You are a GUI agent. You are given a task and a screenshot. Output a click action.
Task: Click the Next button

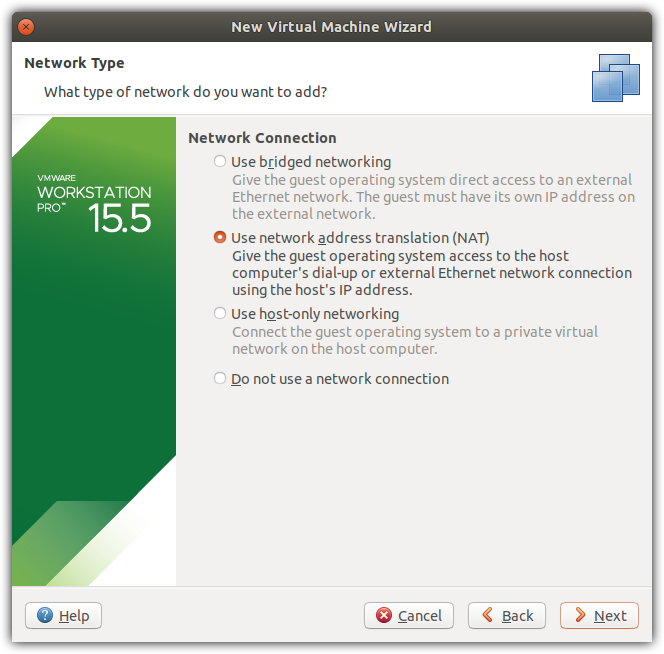[x=599, y=615]
